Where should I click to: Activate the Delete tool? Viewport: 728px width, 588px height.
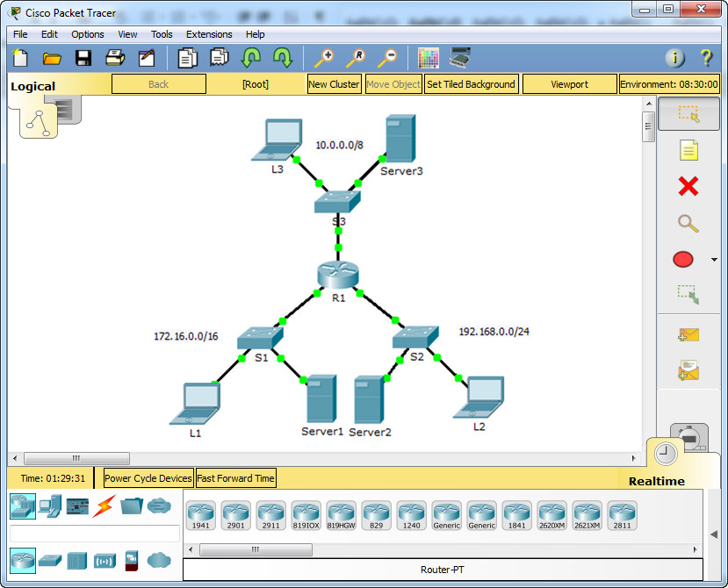(x=688, y=186)
